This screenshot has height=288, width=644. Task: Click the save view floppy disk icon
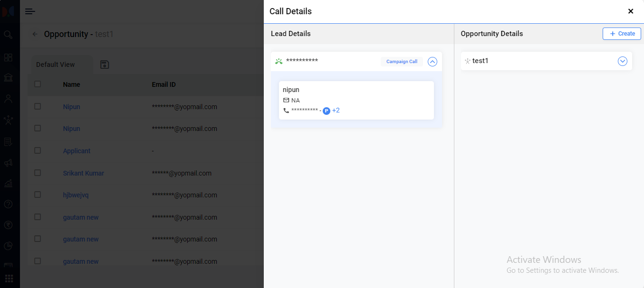pos(105,65)
